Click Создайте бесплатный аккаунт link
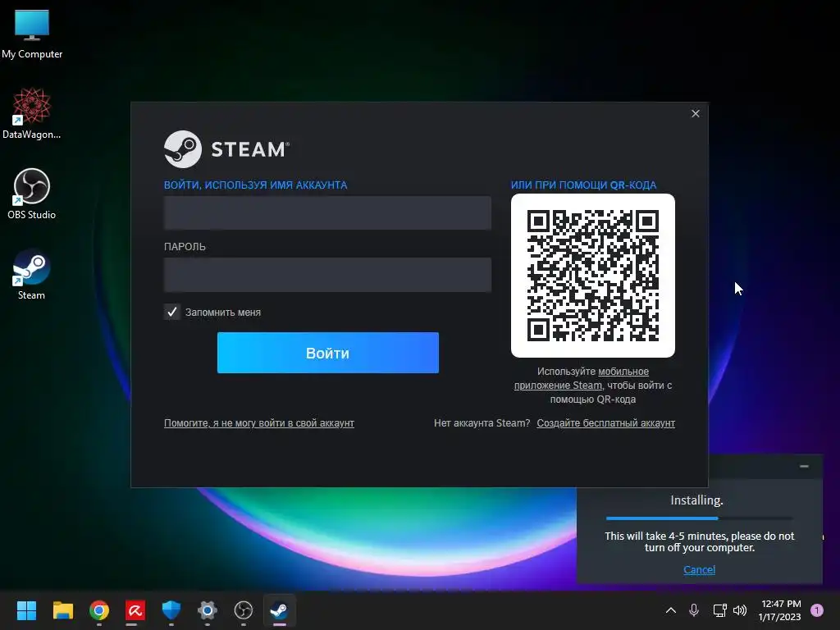This screenshot has width=840, height=630. coord(606,423)
